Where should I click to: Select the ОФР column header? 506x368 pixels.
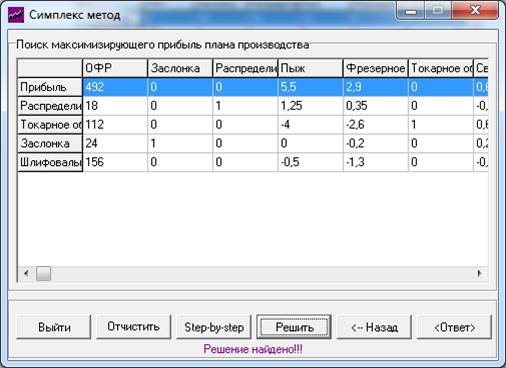(115, 68)
